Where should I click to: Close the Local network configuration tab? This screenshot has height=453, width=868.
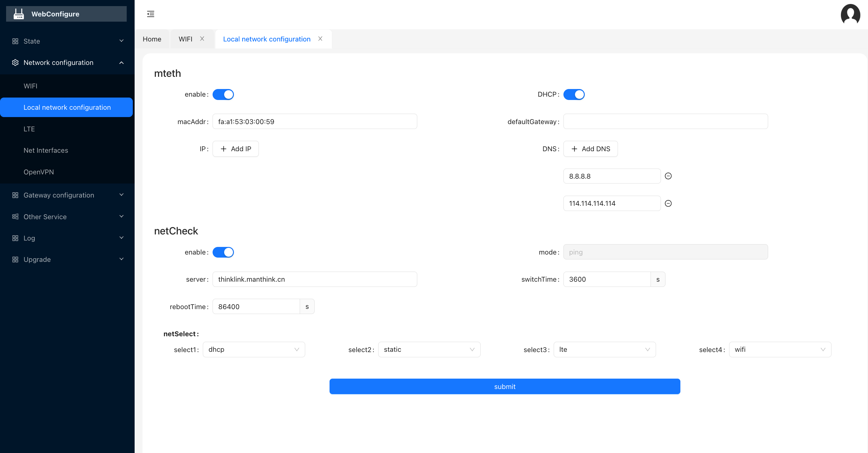(320, 39)
